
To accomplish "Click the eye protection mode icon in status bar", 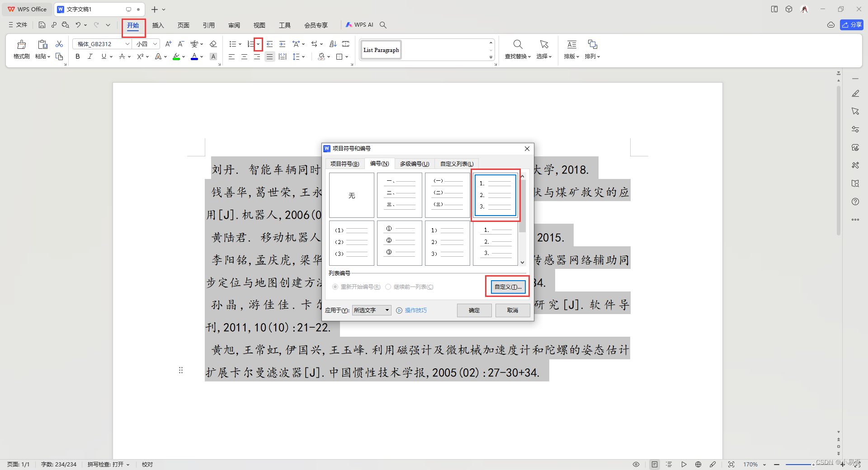I will pos(636,464).
